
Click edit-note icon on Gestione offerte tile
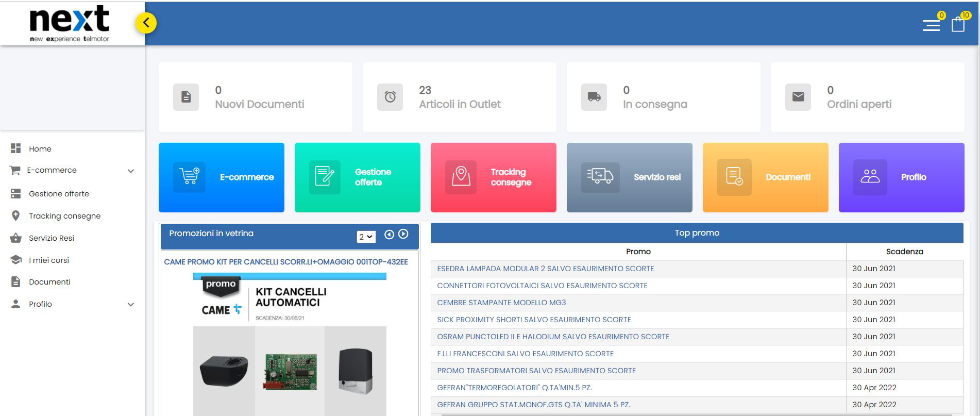(x=325, y=177)
